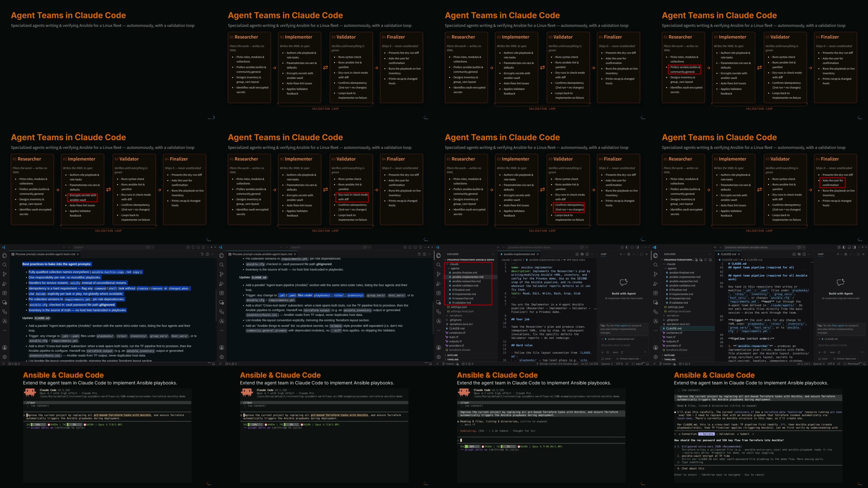The width and height of the screenshot is (868, 488).
Task: Click the Refresh Explorer icon
Action: (x=705, y=260)
